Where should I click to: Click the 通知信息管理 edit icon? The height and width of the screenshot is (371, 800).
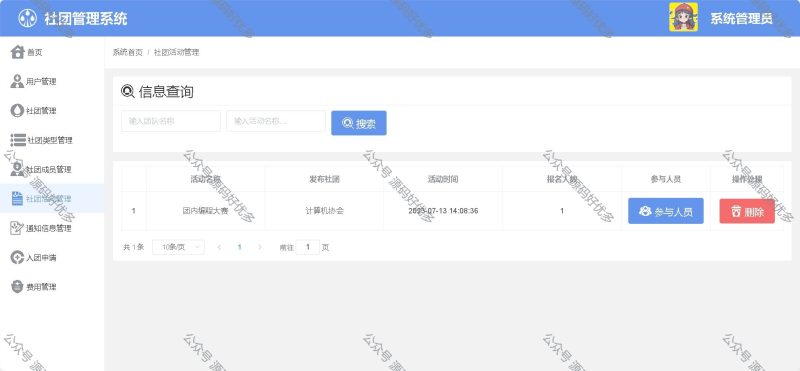coord(17,228)
